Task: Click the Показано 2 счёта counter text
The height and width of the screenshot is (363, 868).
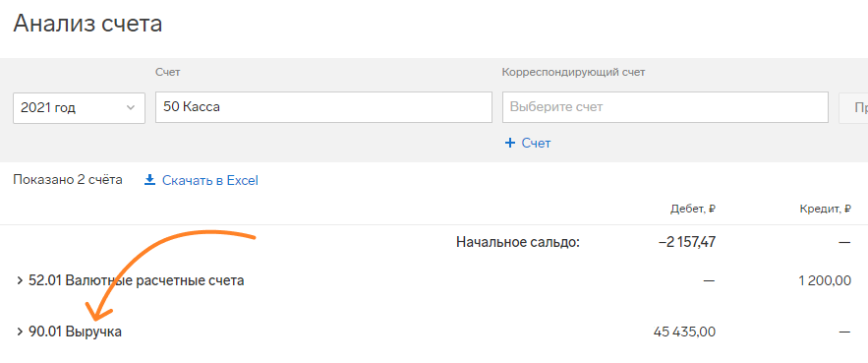Action: [68, 180]
